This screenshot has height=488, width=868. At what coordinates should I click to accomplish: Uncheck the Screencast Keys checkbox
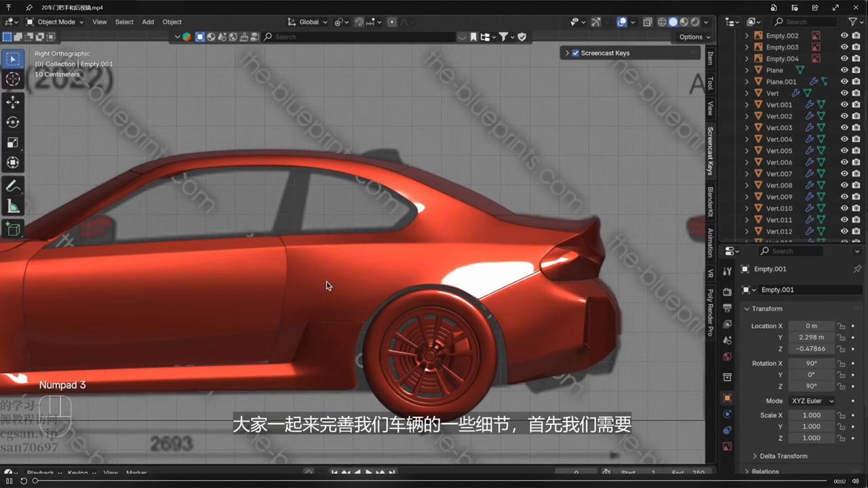575,53
